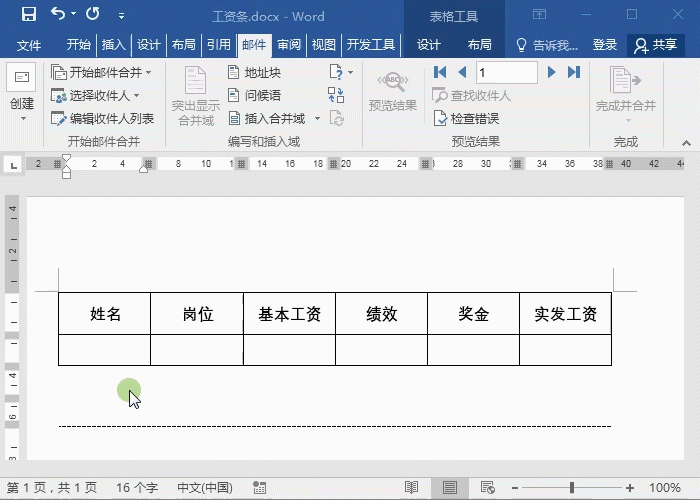
Task: Click the 100% zoom level
Action: click(665, 488)
